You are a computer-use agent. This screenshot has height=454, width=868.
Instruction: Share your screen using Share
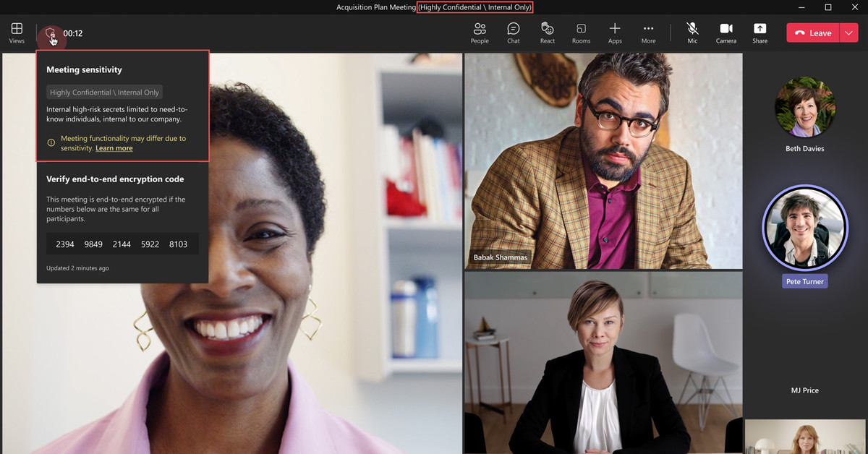click(759, 33)
